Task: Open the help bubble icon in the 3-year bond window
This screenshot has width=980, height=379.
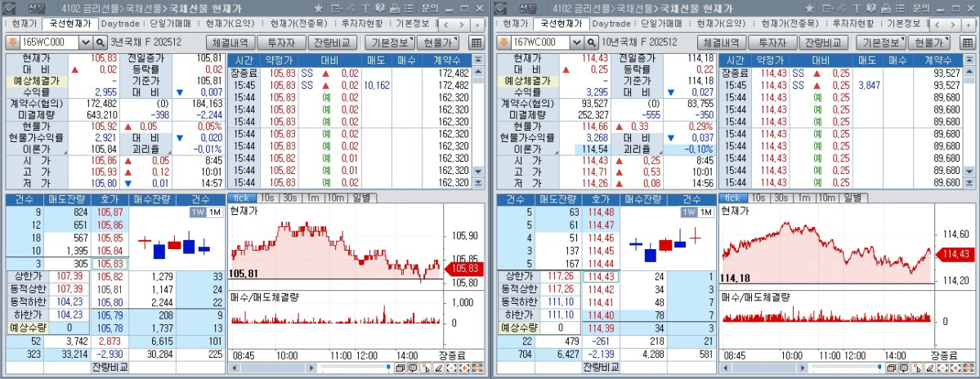Action: click(x=380, y=8)
